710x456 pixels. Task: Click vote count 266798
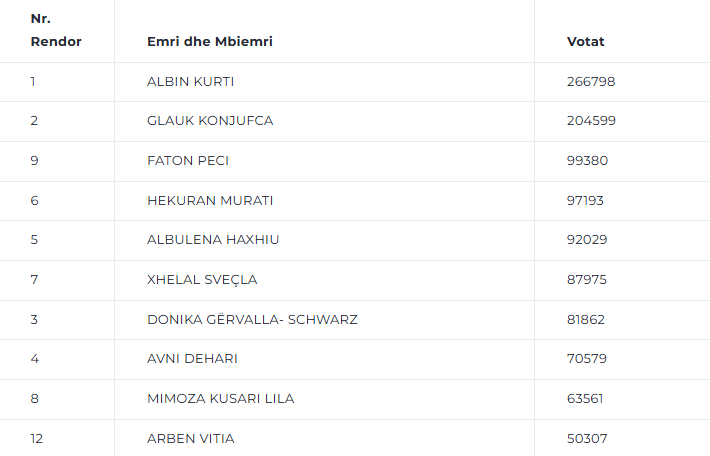pyautogui.click(x=590, y=81)
